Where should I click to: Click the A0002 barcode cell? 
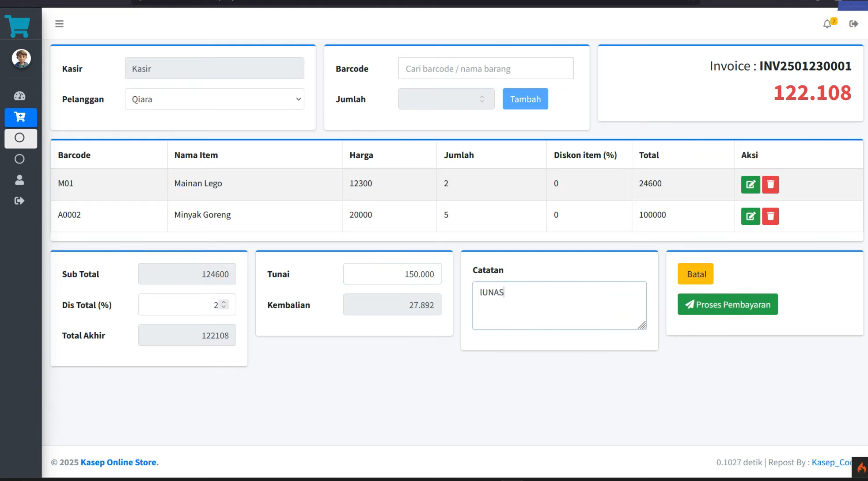(109, 216)
